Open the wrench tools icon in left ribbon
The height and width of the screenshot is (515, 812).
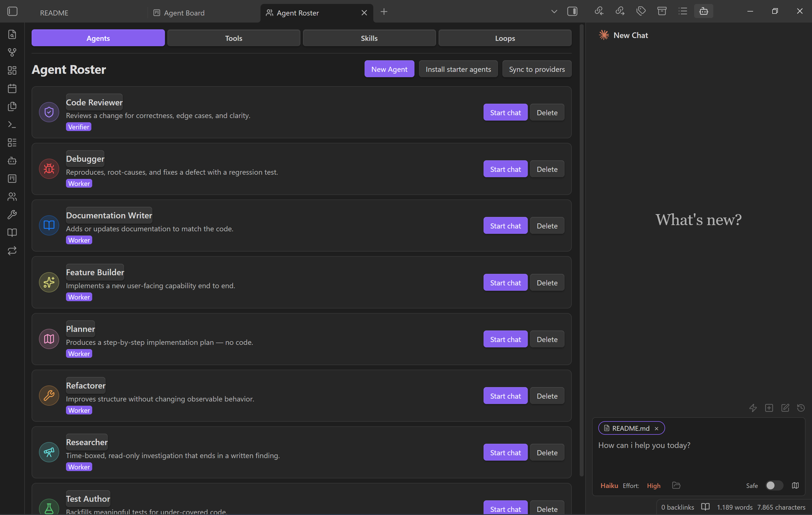(12, 214)
